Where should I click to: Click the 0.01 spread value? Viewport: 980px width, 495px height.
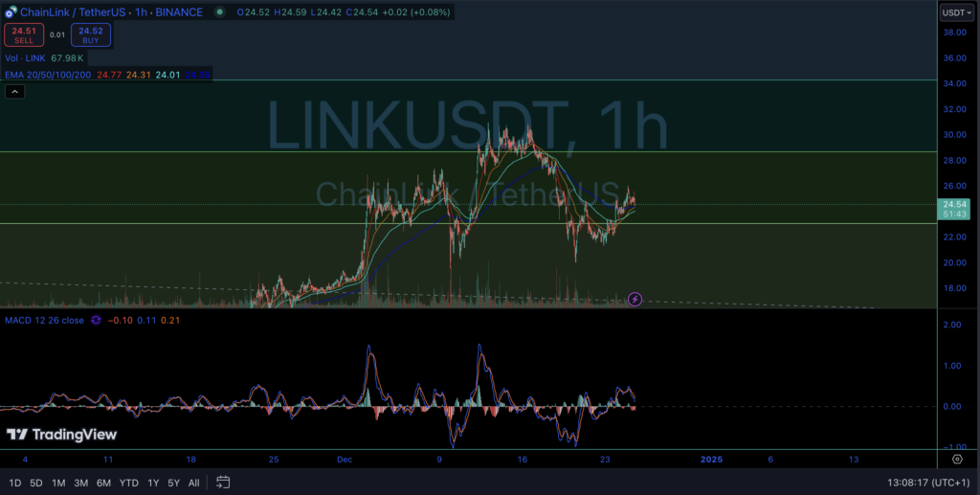[x=57, y=35]
